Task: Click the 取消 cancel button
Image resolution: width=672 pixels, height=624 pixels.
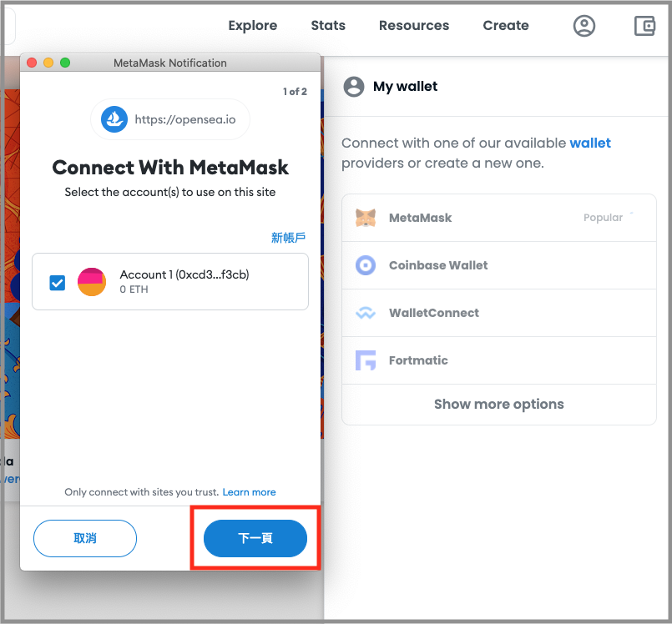Action: (85, 538)
